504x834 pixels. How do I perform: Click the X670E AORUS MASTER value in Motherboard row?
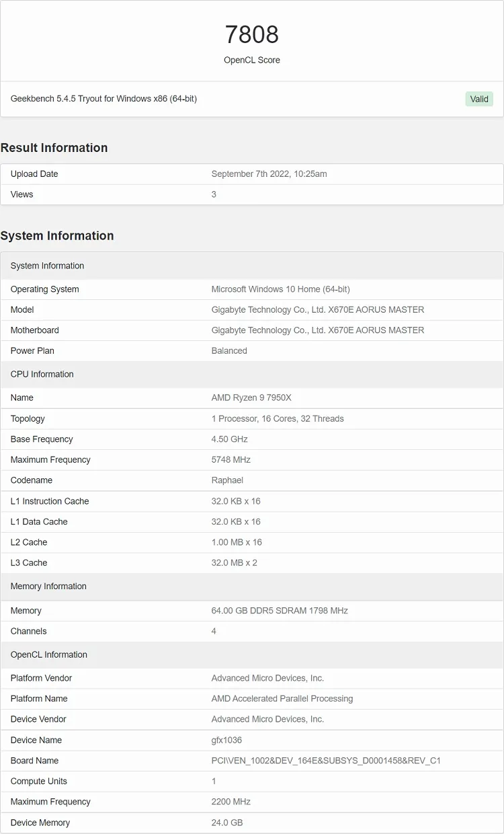318,330
